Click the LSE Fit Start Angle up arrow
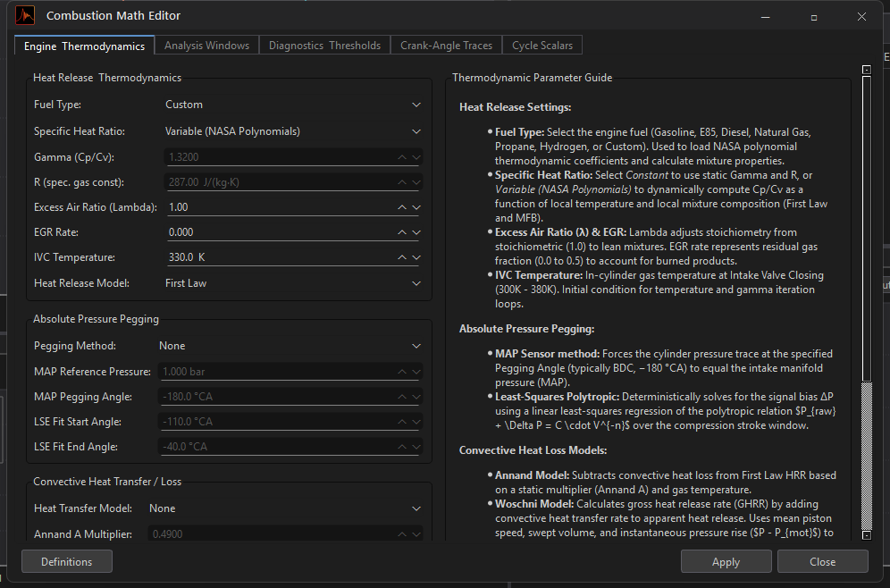890x588 pixels. tap(402, 422)
